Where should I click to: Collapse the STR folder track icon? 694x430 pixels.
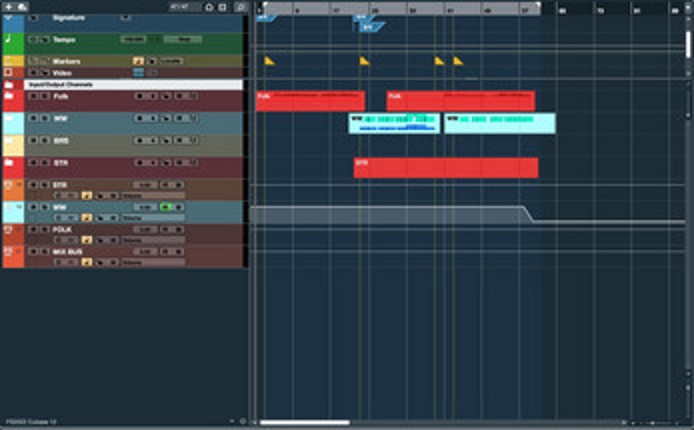pos(9,162)
